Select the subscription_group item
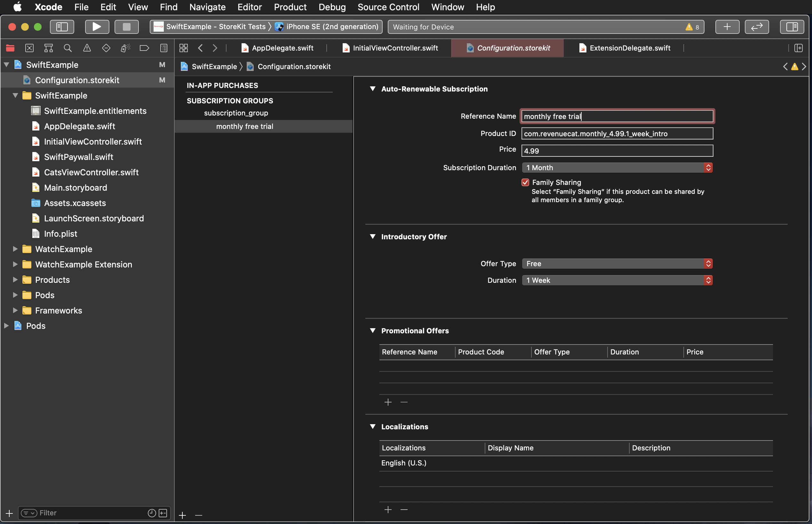 (236, 113)
